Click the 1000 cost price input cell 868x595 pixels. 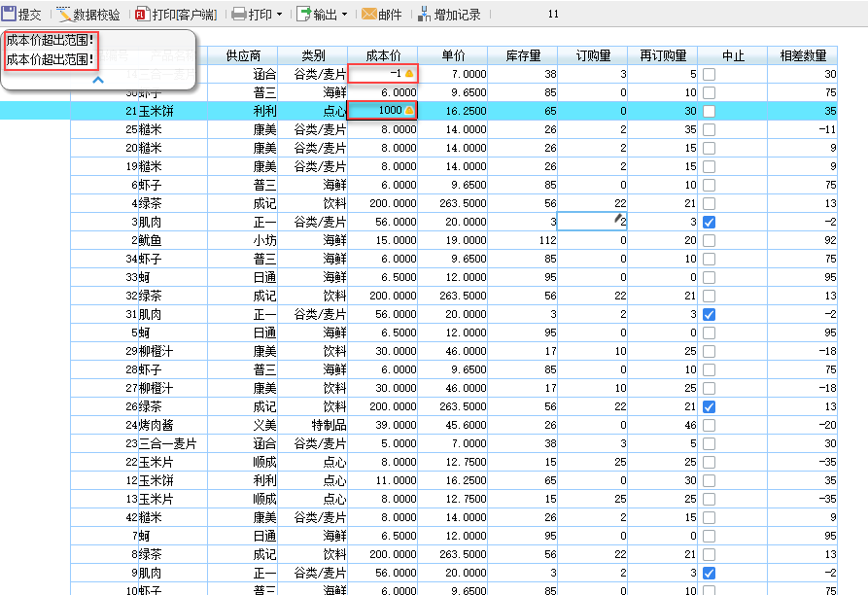383,111
